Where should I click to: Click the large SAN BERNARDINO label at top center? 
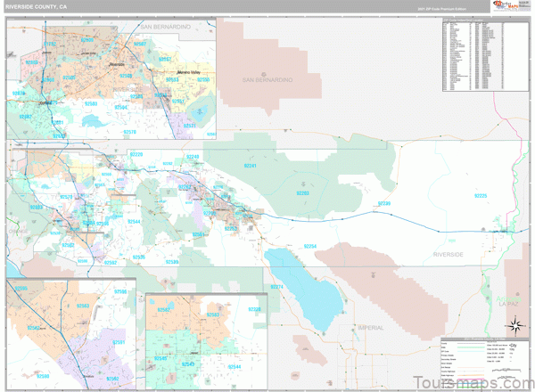click(x=268, y=80)
